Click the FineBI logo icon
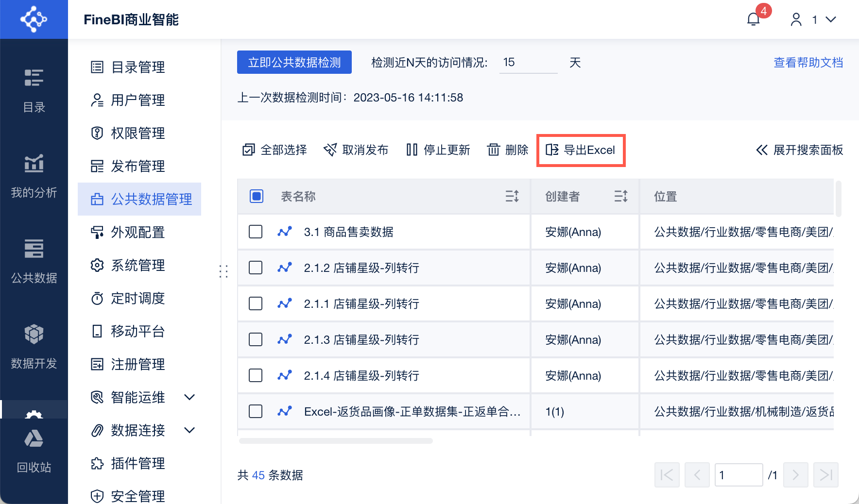 [34, 19]
